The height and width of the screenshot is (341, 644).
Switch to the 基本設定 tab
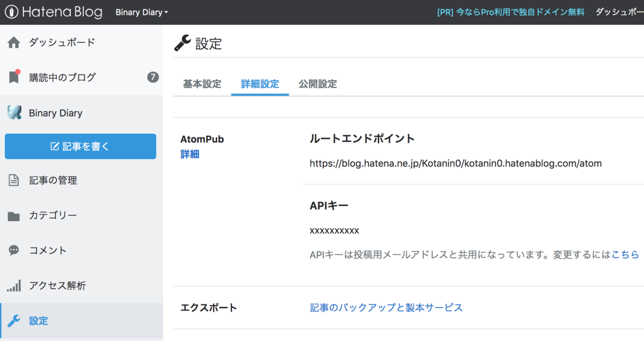pyautogui.click(x=202, y=84)
